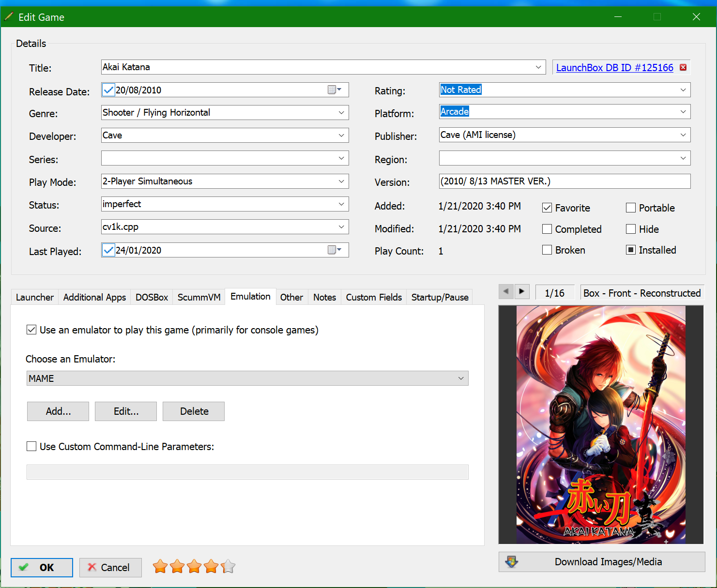Discard changes with Cancel button

pyautogui.click(x=110, y=567)
